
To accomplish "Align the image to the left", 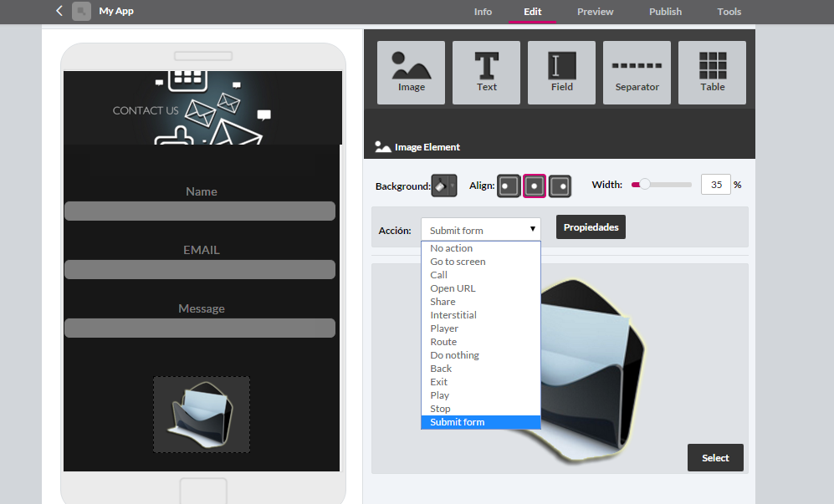I will pyautogui.click(x=509, y=186).
